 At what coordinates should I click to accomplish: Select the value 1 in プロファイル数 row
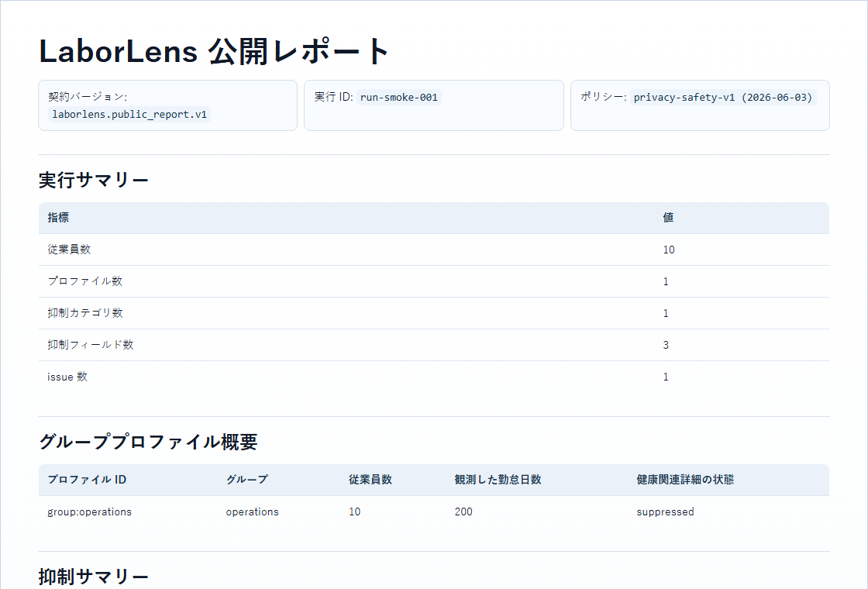pyautogui.click(x=666, y=281)
